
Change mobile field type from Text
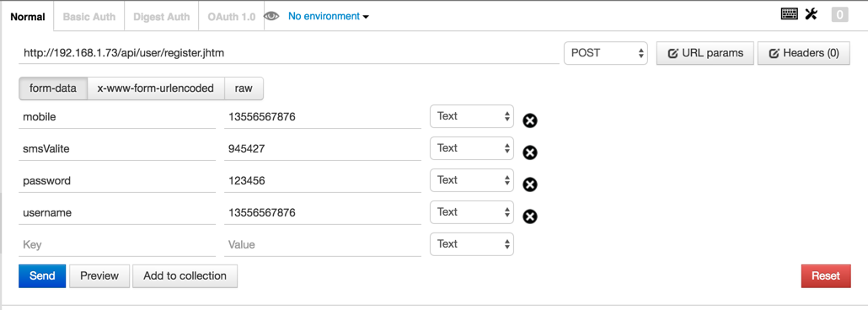(472, 116)
